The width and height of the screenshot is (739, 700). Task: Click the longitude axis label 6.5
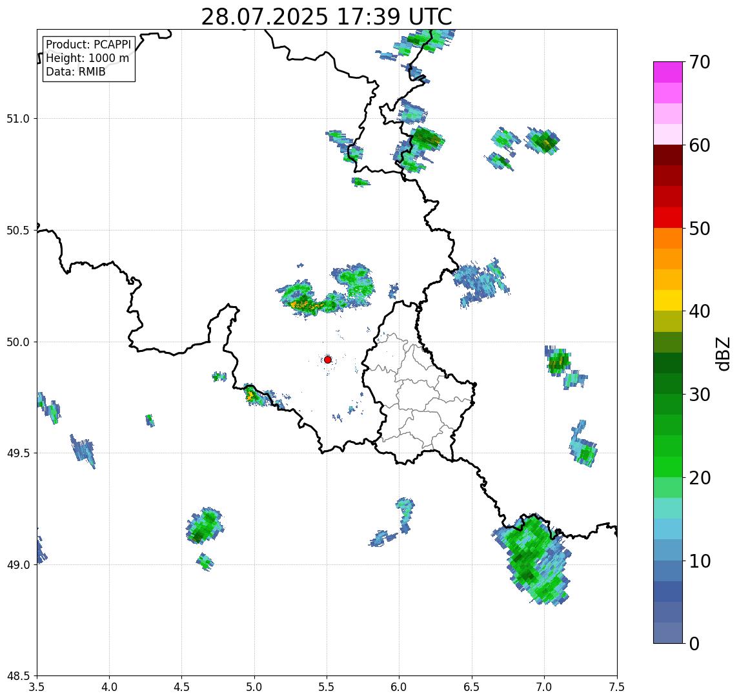coord(472,687)
